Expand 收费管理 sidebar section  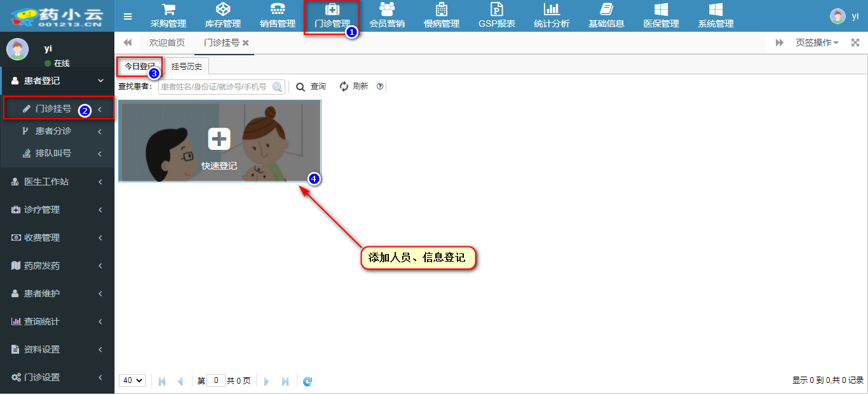57,238
